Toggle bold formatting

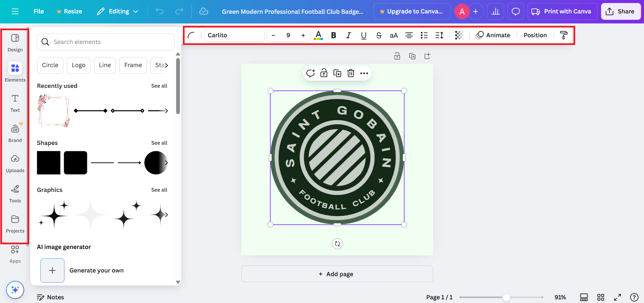(334, 35)
